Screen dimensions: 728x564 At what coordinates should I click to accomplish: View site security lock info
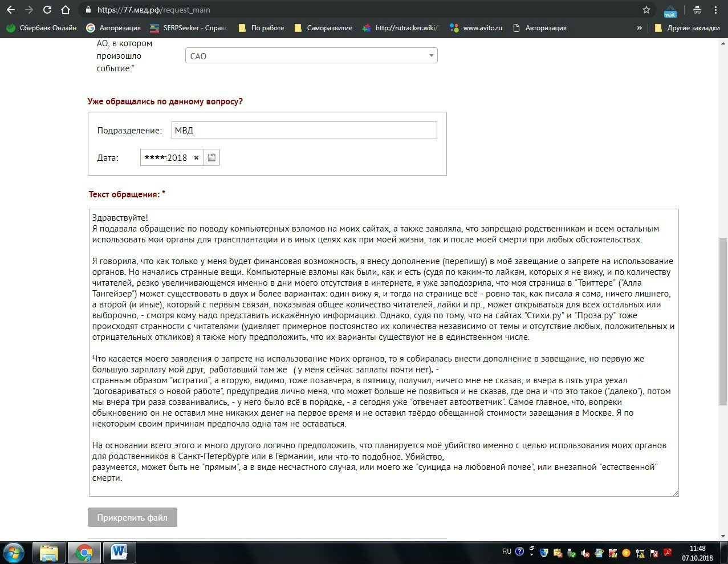[88, 10]
